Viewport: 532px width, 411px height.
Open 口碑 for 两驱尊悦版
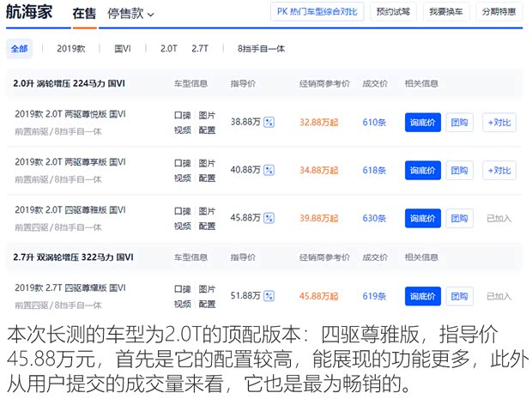(183, 115)
